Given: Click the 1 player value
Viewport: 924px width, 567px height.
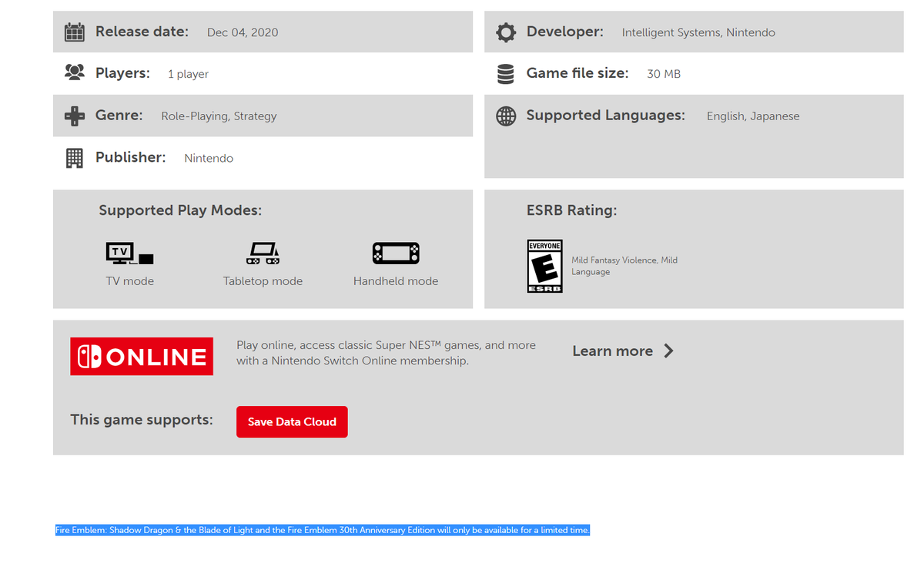Looking at the screenshot, I should point(188,74).
